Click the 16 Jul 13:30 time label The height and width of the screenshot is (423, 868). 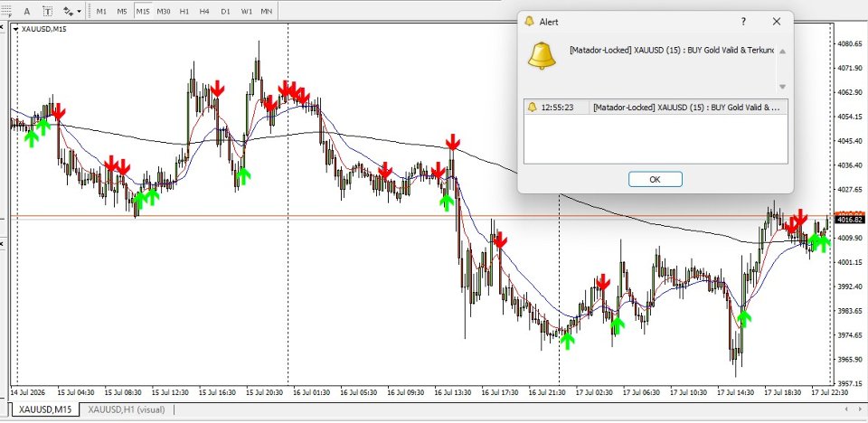click(x=453, y=392)
